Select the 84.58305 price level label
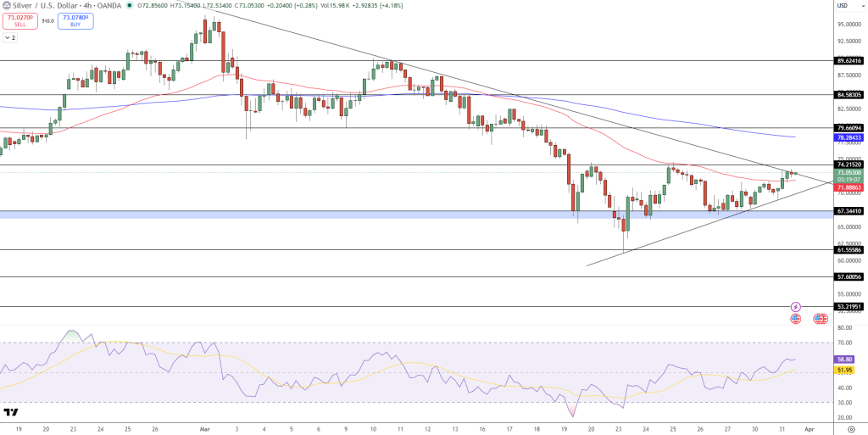868x435 pixels. (849, 95)
